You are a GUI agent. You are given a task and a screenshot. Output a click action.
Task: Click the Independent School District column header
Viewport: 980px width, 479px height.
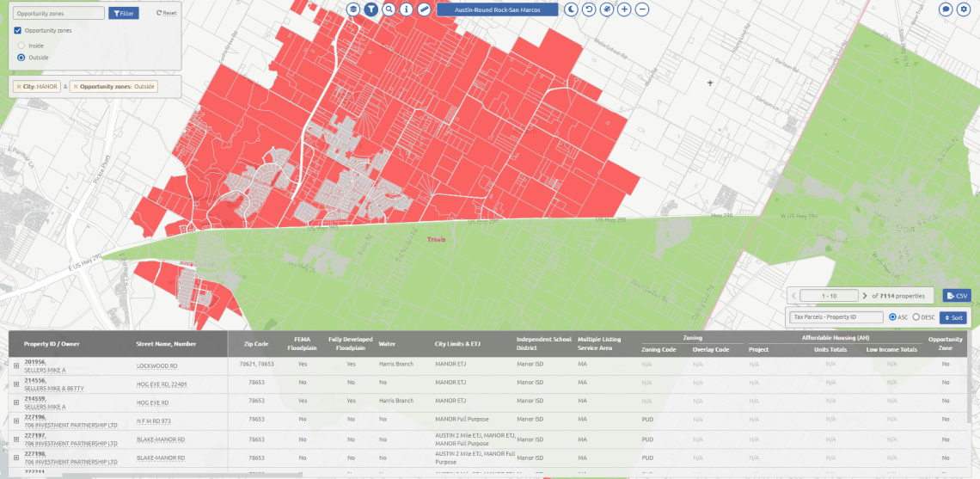(544, 343)
